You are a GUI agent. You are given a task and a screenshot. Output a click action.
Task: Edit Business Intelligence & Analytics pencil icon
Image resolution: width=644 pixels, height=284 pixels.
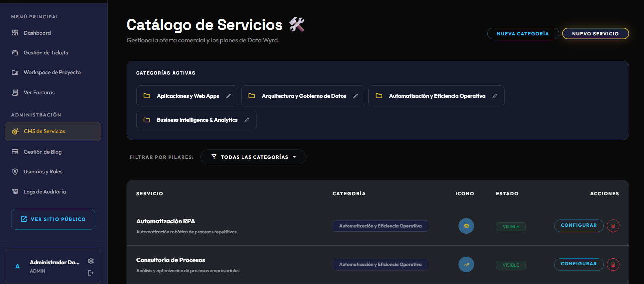pos(247,120)
